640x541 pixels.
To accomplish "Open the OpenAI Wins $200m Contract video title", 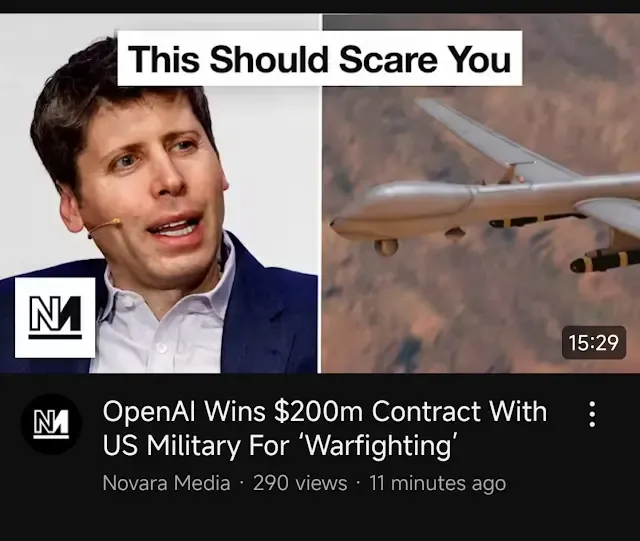I will point(324,428).
